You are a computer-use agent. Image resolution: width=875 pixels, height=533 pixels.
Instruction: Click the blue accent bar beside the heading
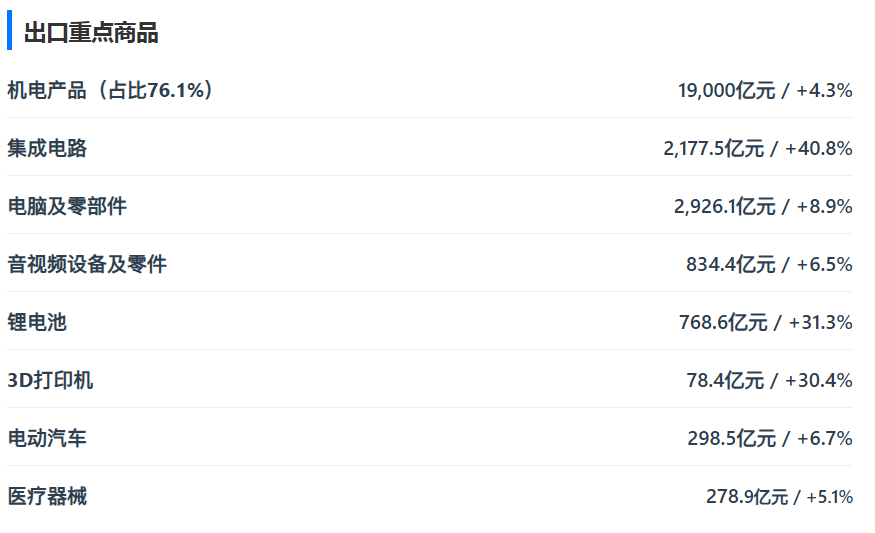9,32
